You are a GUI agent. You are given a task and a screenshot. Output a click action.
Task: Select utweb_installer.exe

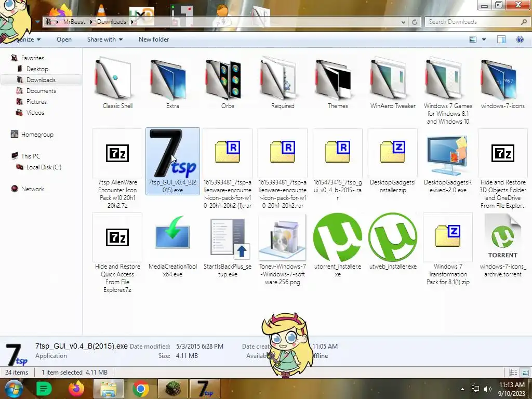(393, 242)
